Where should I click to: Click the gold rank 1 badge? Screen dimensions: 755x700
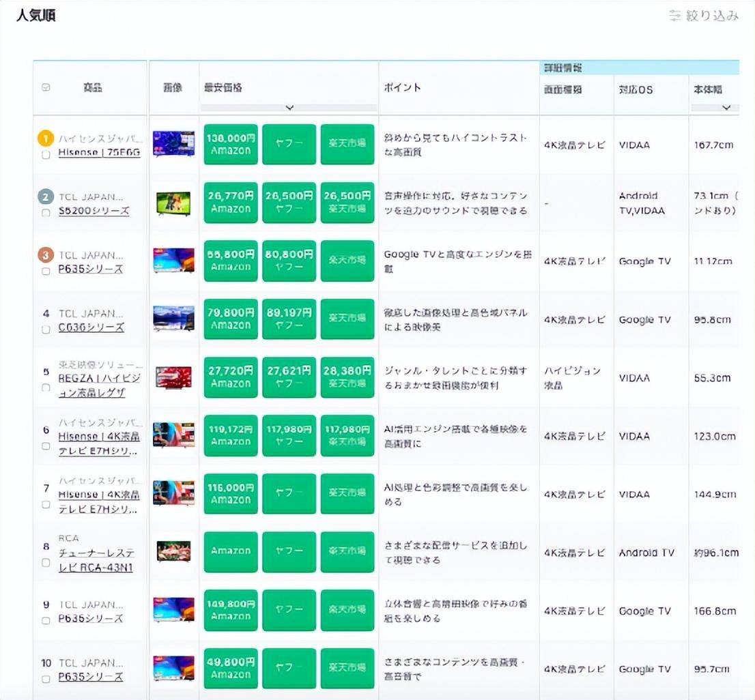pyautogui.click(x=45, y=139)
